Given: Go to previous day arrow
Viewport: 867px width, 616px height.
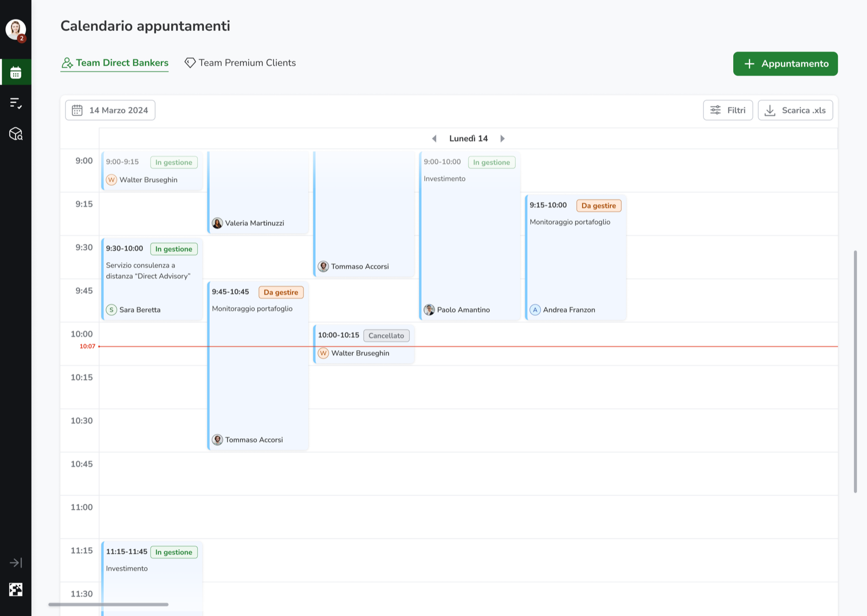Looking at the screenshot, I should tap(434, 139).
